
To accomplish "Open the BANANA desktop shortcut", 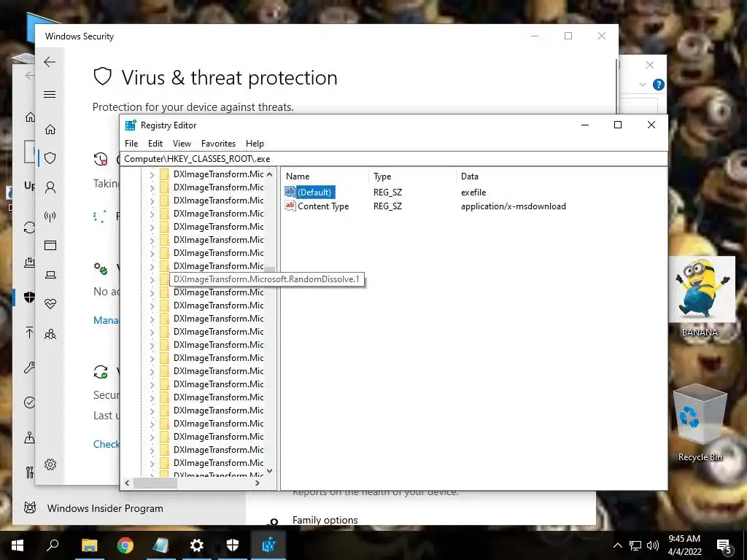I will [700, 297].
